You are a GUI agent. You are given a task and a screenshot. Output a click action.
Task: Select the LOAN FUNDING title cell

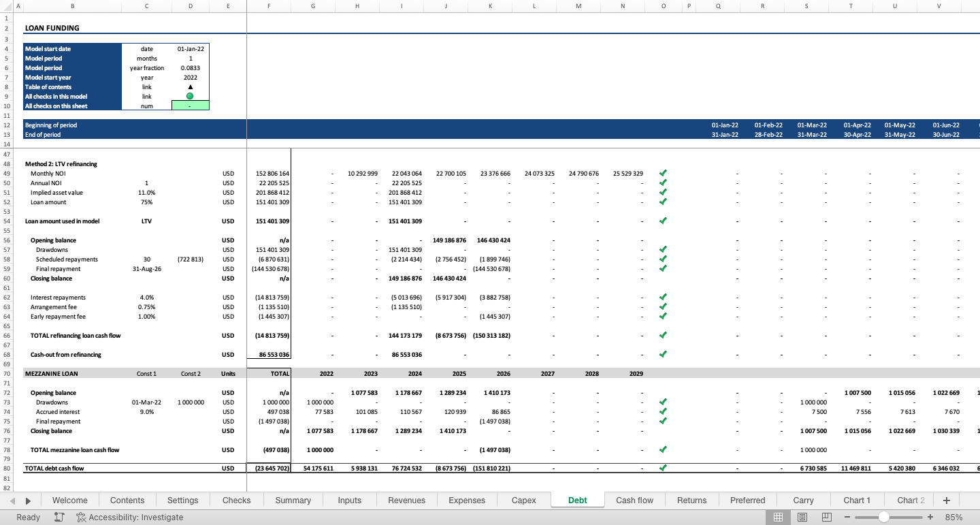[x=52, y=28]
